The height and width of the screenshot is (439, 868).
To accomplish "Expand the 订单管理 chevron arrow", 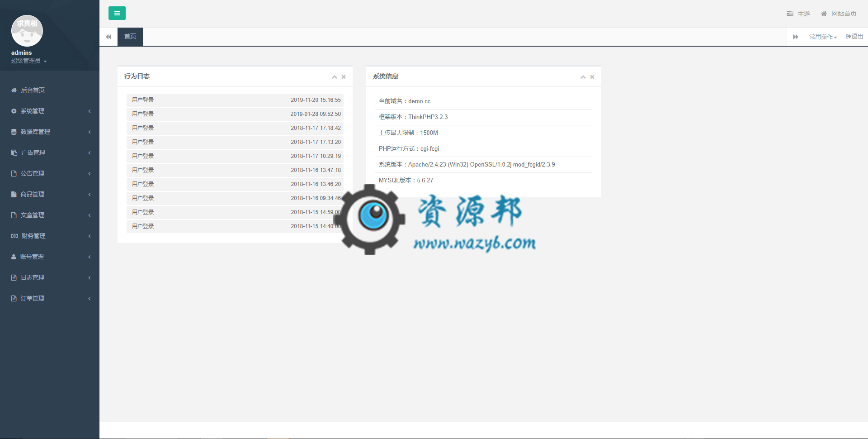I will pos(90,298).
